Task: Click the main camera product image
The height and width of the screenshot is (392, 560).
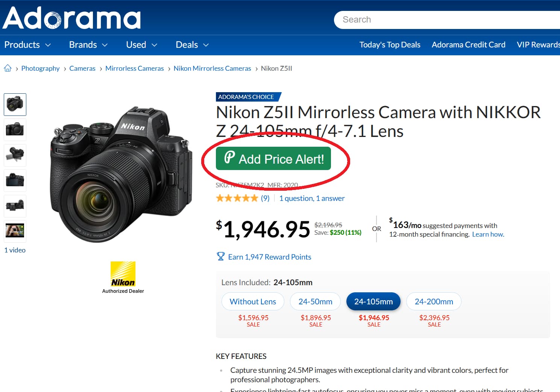Action: click(x=121, y=175)
